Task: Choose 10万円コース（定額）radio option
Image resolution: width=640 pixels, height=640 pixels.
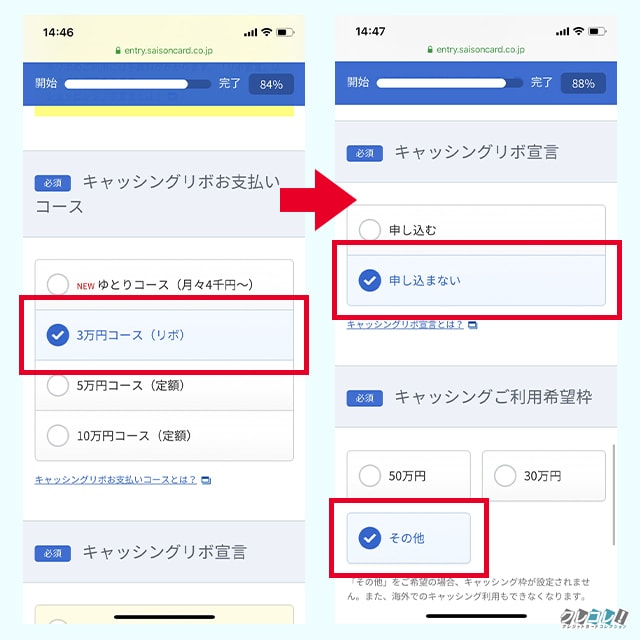Action: coord(164,436)
